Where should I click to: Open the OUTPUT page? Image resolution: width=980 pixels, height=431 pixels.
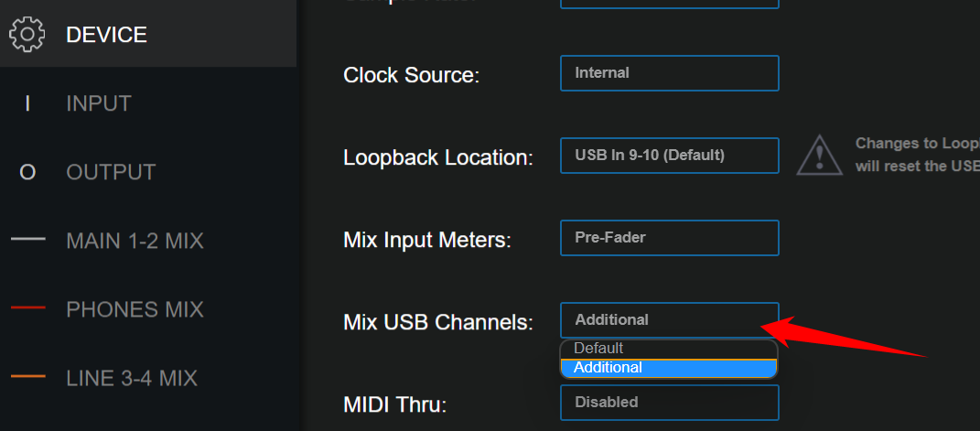coord(111,172)
